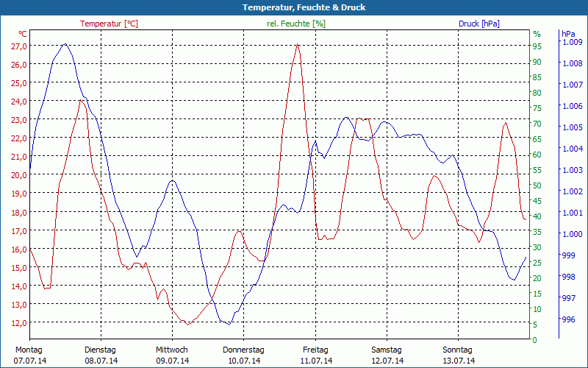The image size is (588, 368).
Task: Click the 95 tick on the humidity axis
Action: [537, 46]
